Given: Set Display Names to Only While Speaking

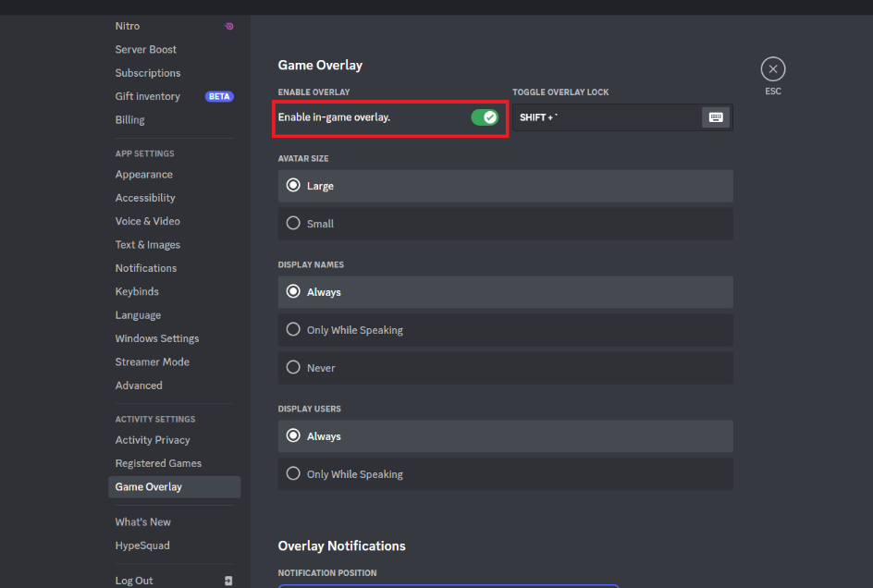Looking at the screenshot, I should 506,330.
